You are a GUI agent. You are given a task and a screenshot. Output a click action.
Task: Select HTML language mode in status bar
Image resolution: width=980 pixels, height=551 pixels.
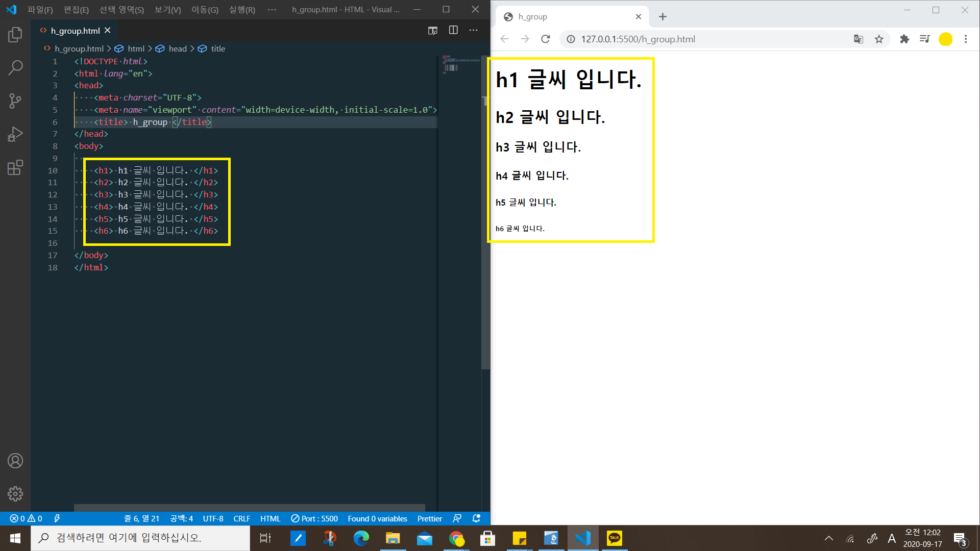270,518
